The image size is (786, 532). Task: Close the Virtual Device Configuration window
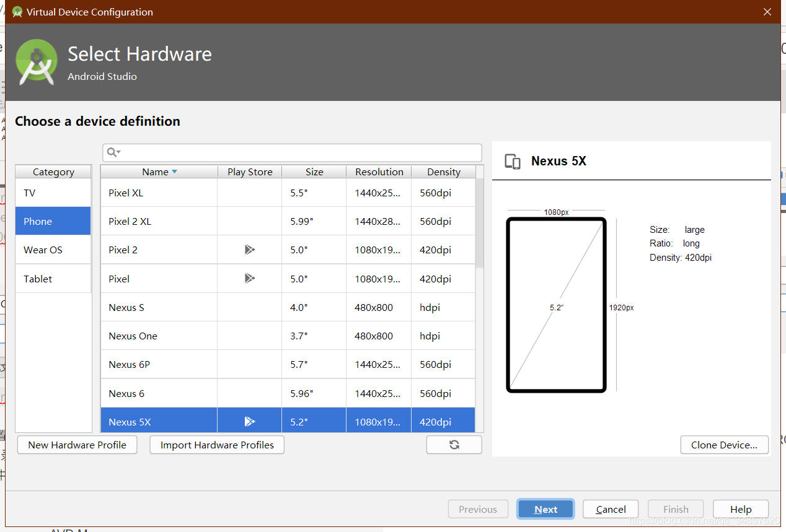pos(767,12)
